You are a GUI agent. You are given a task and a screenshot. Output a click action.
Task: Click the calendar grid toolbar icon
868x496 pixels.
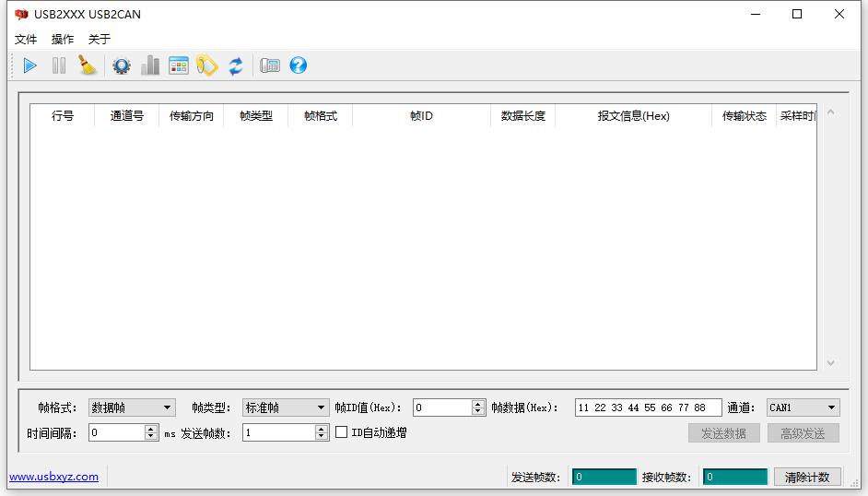pyautogui.click(x=178, y=65)
